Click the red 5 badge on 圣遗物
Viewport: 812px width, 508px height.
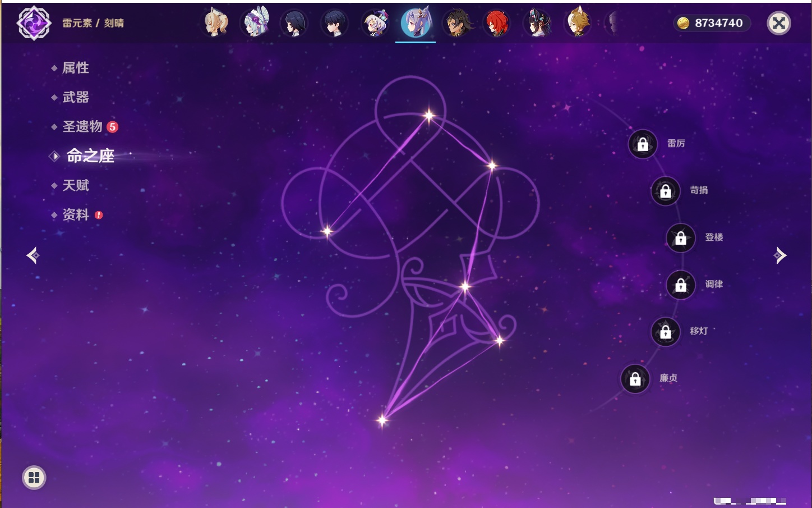coord(113,127)
